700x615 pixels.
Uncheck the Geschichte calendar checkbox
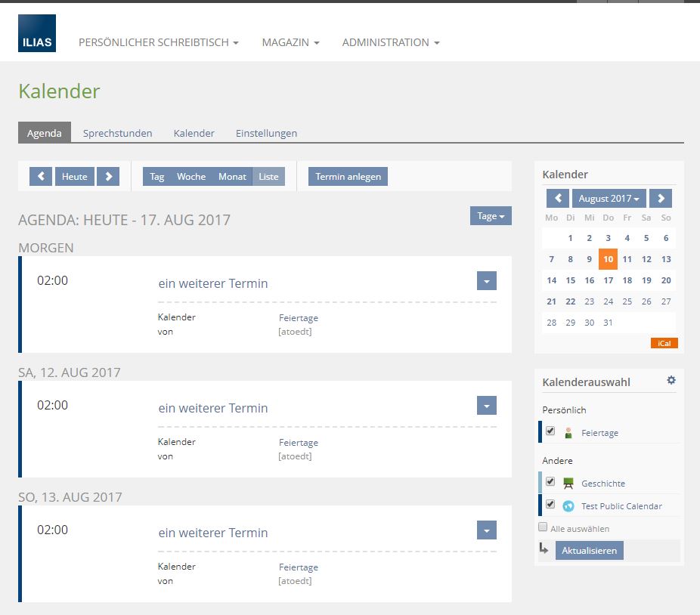coord(550,482)
